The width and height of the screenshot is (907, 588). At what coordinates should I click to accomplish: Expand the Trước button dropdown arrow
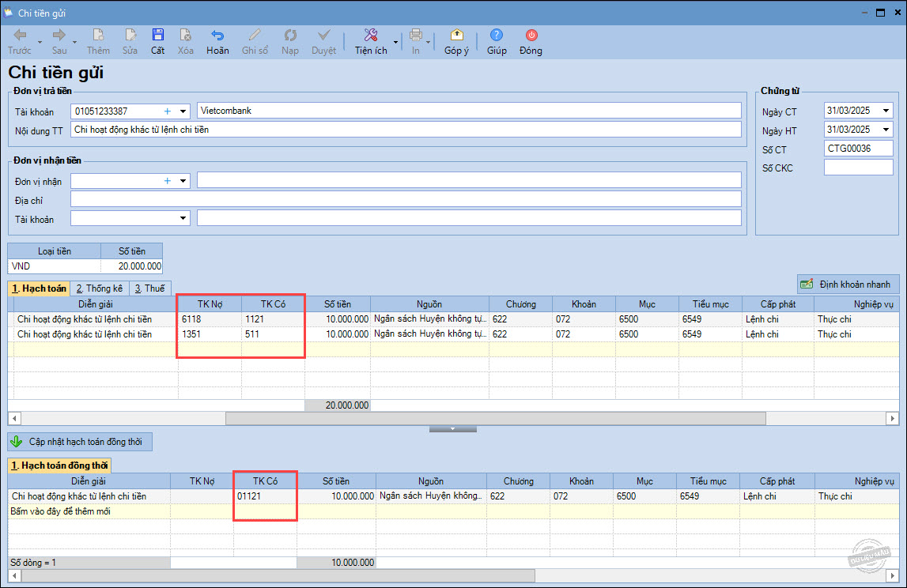(x=40, y=42)
